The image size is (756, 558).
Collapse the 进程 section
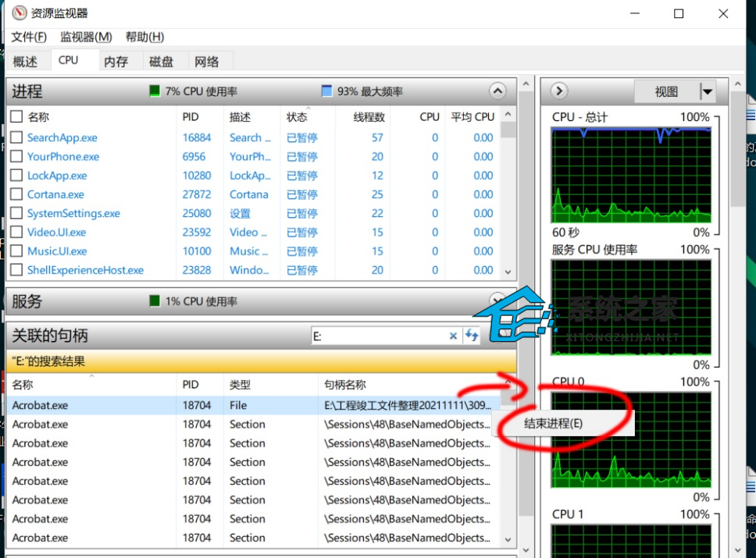[x=497, y=91]
